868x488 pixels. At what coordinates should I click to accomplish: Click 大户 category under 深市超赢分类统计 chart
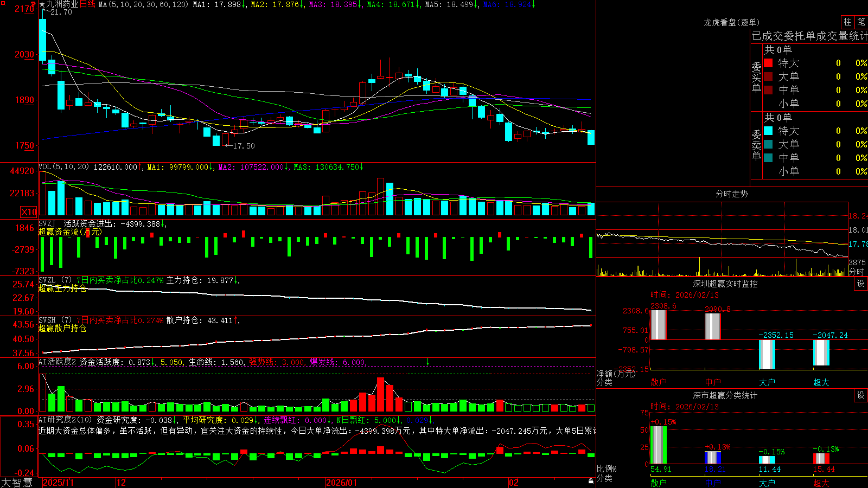(767, 483)
